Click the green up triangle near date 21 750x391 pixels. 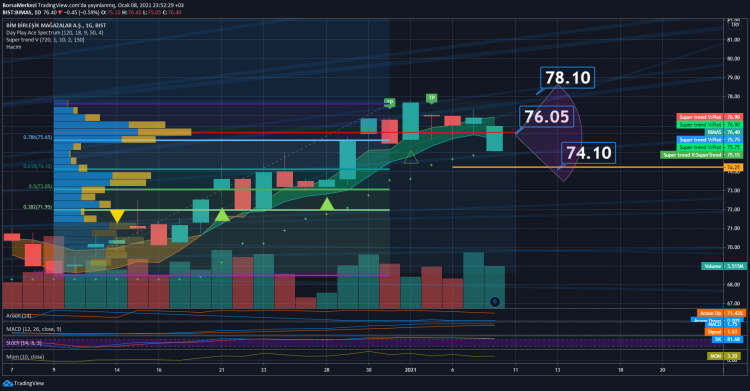click(x=222, y=214)
